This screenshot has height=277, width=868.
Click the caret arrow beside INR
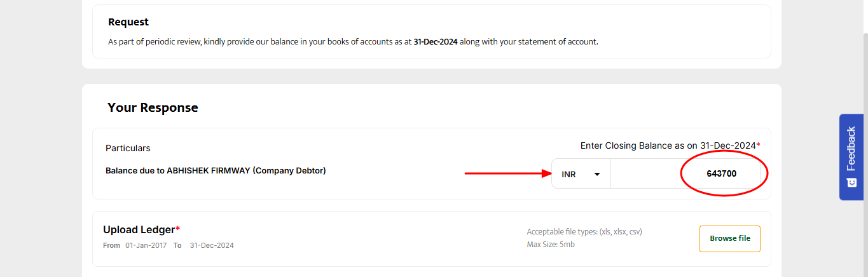(x=597, y=174)
